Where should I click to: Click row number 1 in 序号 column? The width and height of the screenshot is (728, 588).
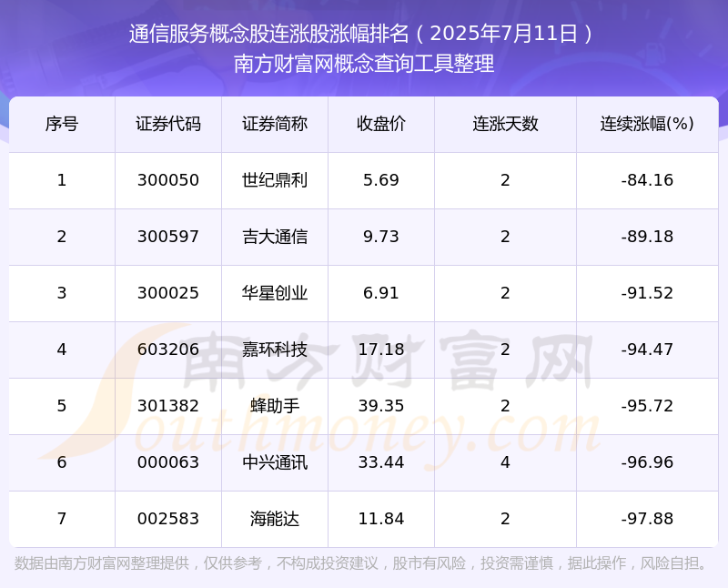pos(62,180)
